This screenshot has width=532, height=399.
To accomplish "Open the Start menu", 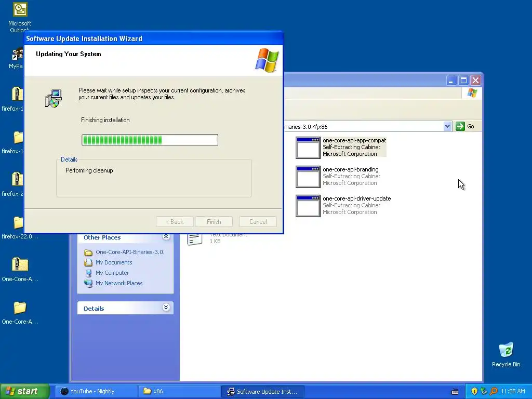I will (25, 391).
